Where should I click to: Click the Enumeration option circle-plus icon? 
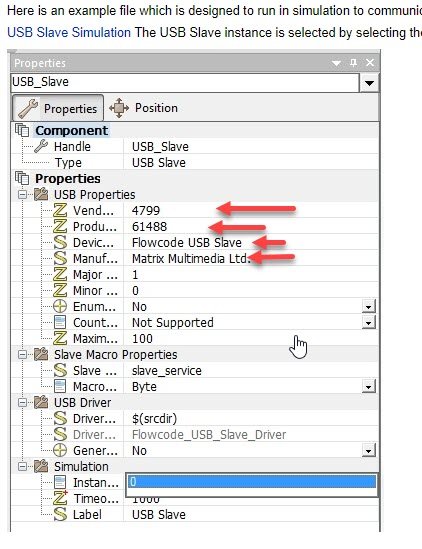tap(60, 306)
